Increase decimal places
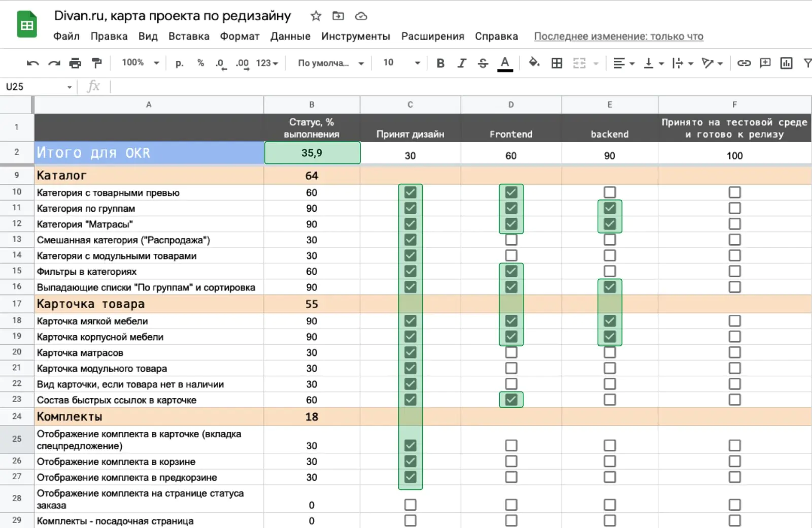Screen dimensions: 812x528 coord(243,63)
